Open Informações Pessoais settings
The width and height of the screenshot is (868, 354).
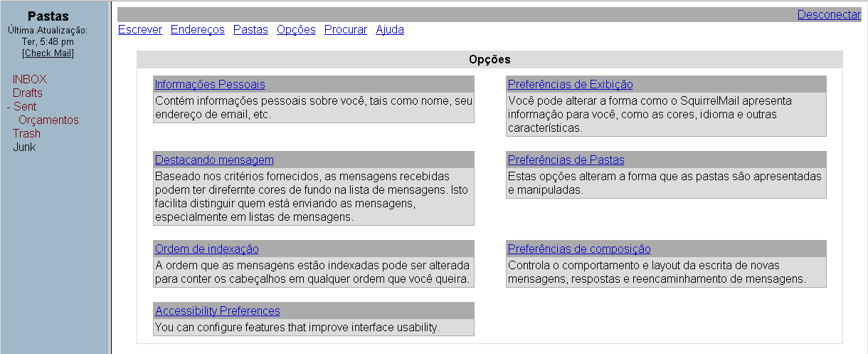coord(210,85)
